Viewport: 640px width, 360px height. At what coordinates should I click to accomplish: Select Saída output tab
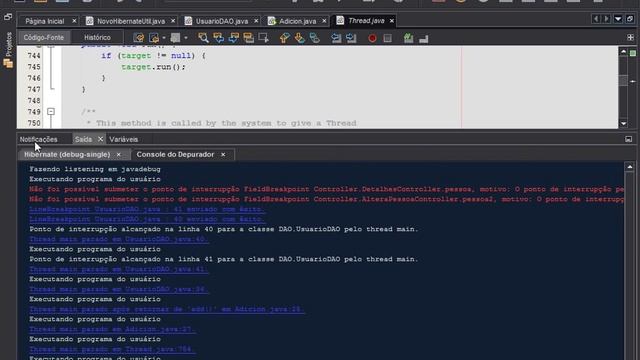[x=83, y=139]
